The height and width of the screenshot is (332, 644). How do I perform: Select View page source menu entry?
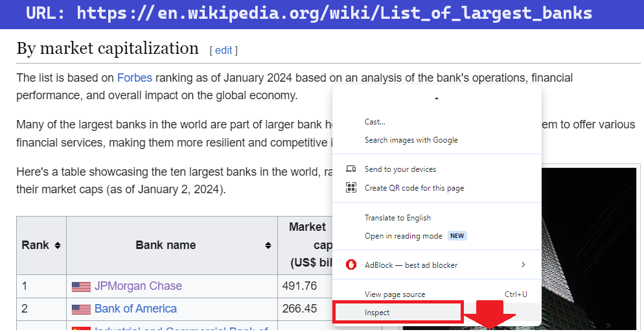(437, 294)
